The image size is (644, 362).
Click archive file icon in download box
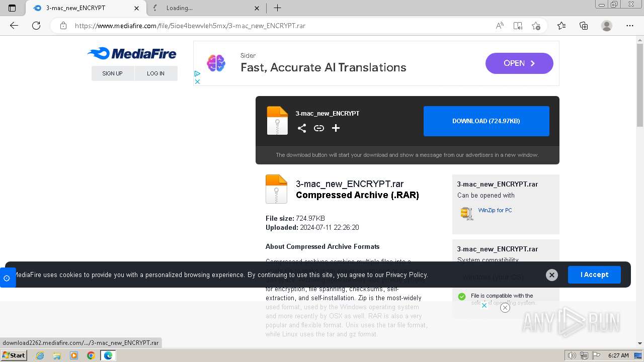tap(277, 121)
